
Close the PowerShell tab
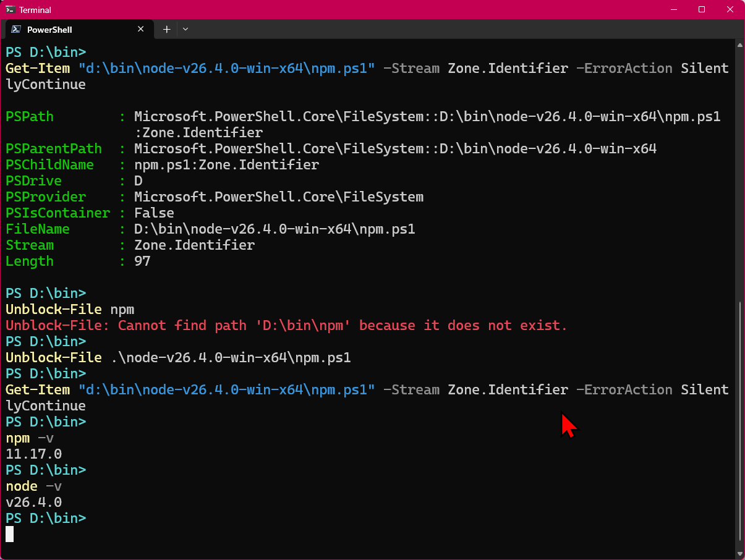140,29
